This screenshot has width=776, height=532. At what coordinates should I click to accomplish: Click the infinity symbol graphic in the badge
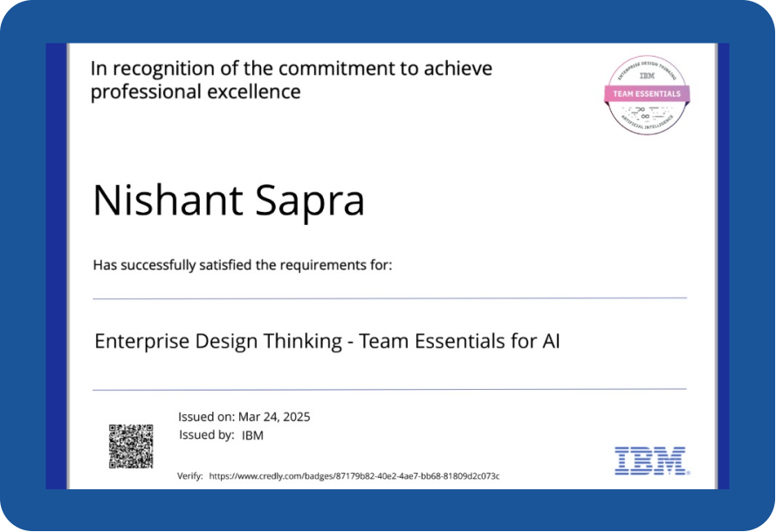tap(646, 115)
